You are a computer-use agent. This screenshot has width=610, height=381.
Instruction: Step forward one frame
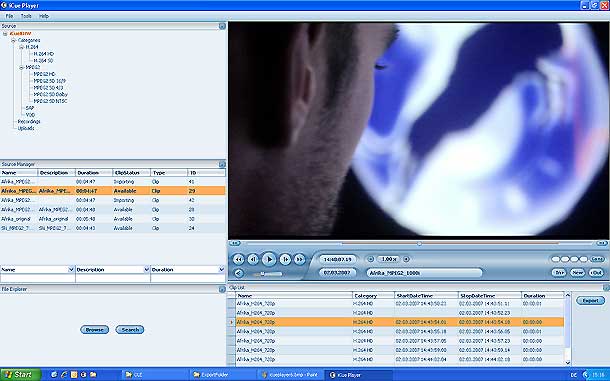[x=285, y=259]
